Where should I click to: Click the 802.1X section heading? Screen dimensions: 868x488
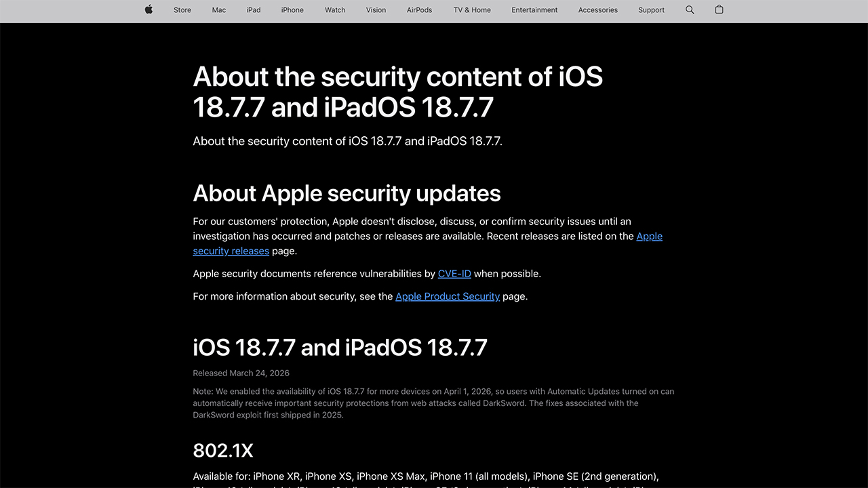click(x=223, y=450)
